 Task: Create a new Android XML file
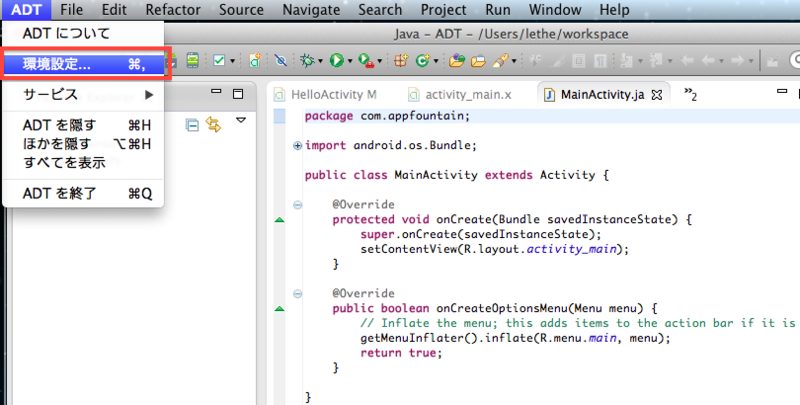coord(255,61)
